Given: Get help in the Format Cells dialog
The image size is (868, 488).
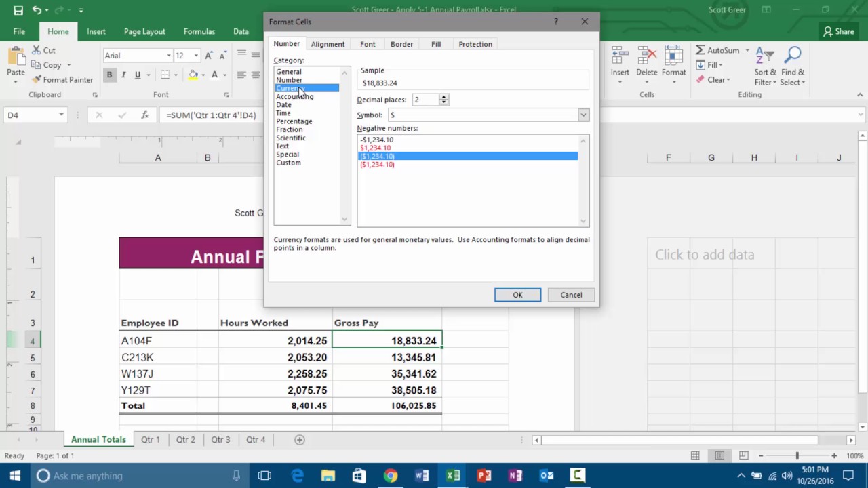Looking at the screenshot, I should point(556,22).
